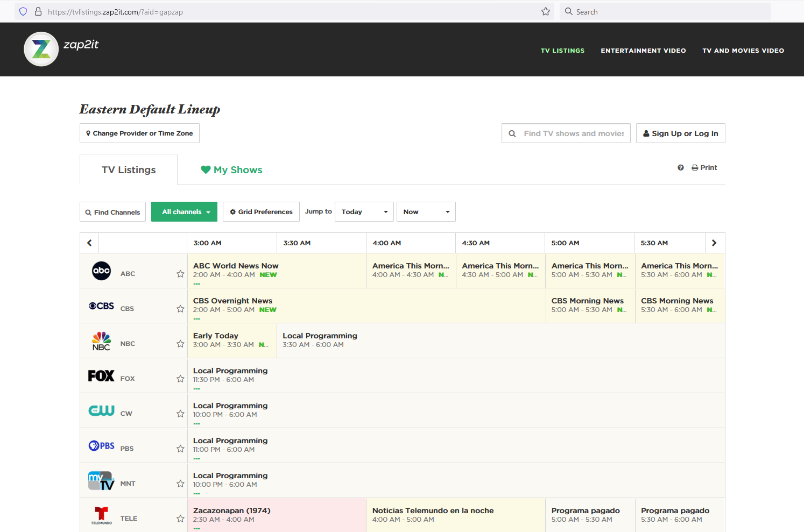This screenshot has height=532, width=804.
Task: Click the MyTV MNT channel logo
Action: (x=101, y=481)
